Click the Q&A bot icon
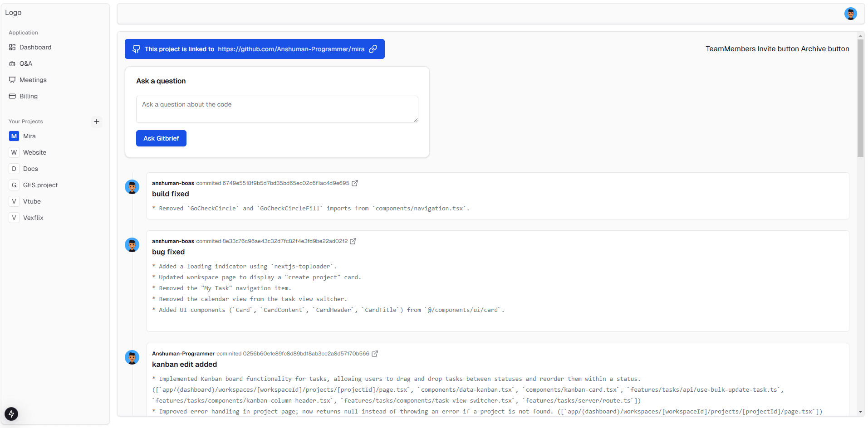The width and height of the screenshot is (868, 428). (x=12, y=63)
